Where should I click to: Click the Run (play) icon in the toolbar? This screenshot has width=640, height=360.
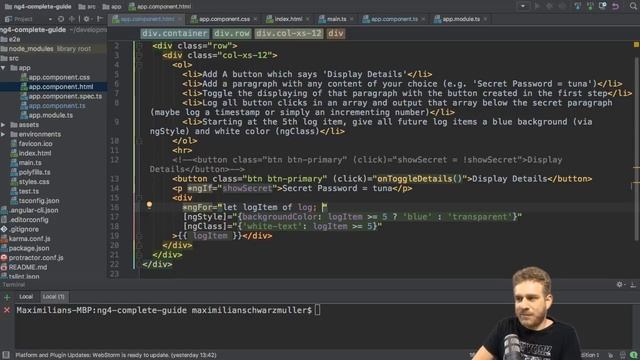(537, 6)
